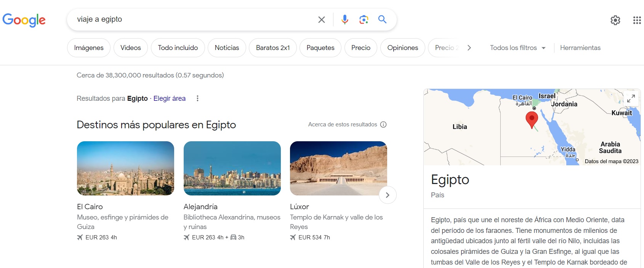
Task: Open Acerca de estos resultados link
Action: tap(343, 124)
